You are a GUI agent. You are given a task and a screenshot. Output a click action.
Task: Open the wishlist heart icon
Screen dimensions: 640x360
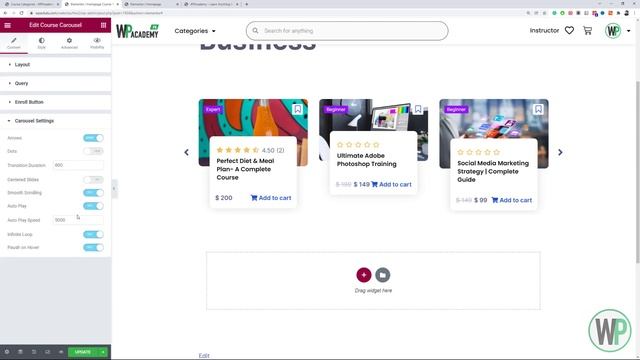569,31
